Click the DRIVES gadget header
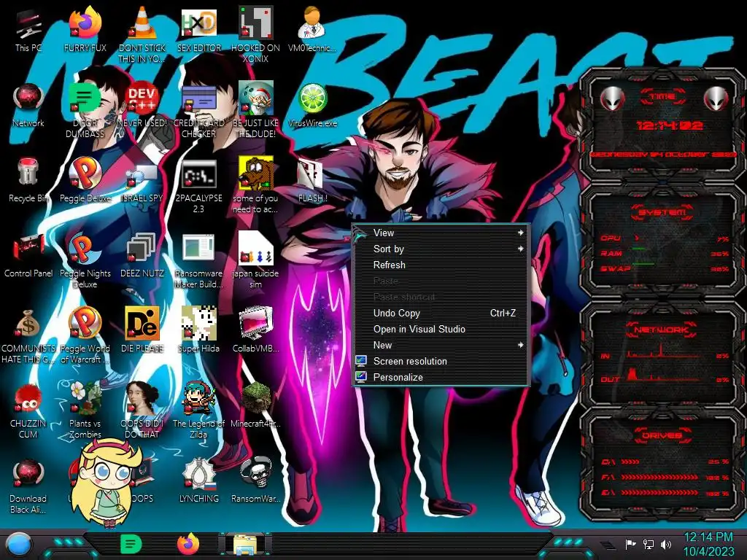Screen dimensions: 747x560 pos(661,435)
